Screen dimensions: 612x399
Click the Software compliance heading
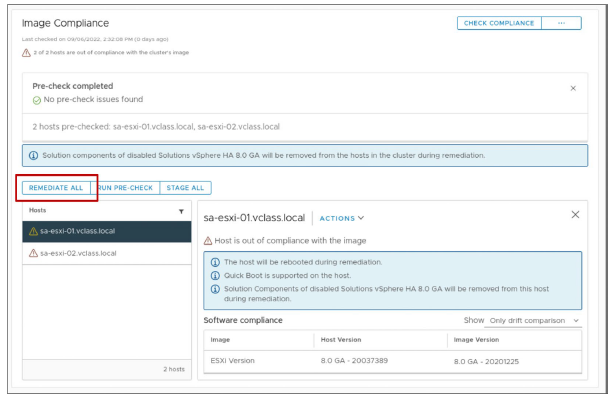tap(243, 320)
